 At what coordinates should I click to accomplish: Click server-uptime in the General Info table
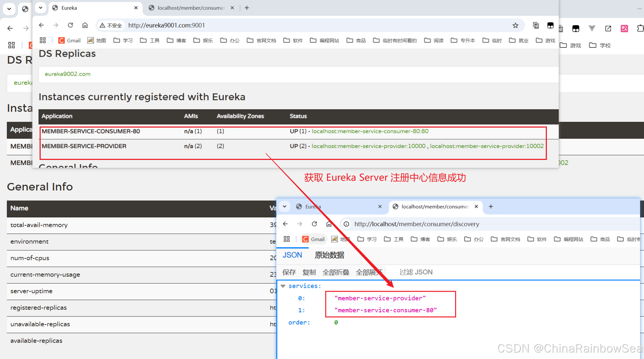click(31, 291)
